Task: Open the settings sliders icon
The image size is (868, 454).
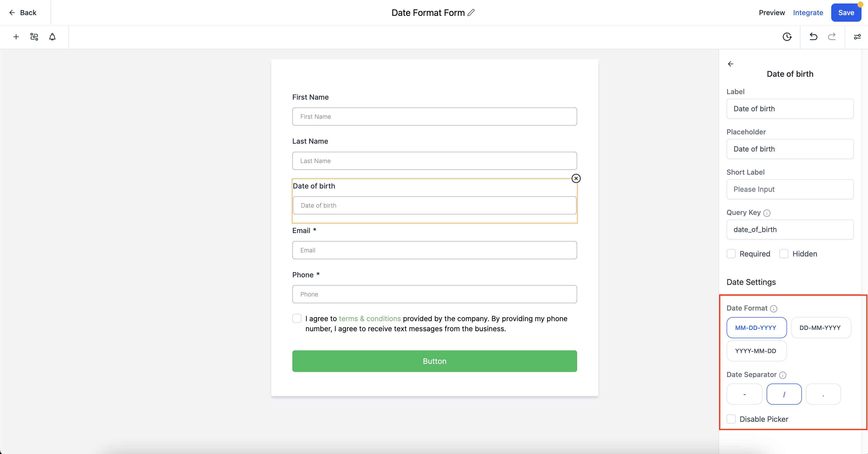Action: click(857, 37)
